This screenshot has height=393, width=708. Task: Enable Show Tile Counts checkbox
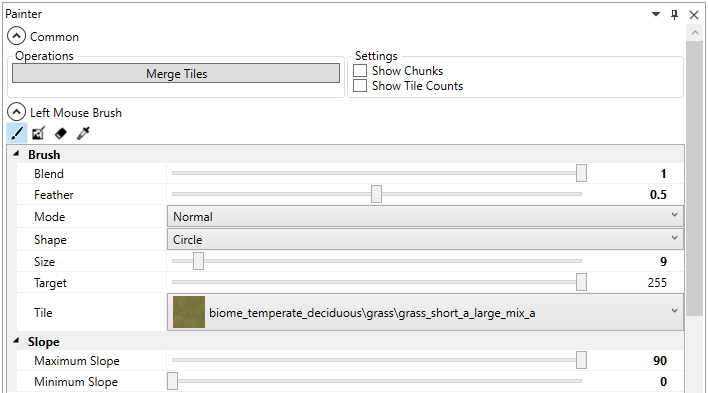click(x=360, y=85)
